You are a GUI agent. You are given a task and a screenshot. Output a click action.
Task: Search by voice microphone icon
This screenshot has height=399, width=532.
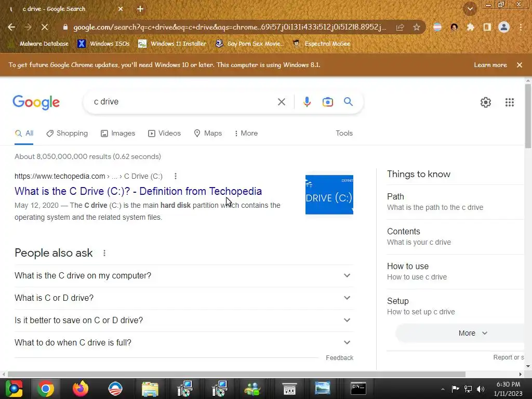[x=307, y=102]
